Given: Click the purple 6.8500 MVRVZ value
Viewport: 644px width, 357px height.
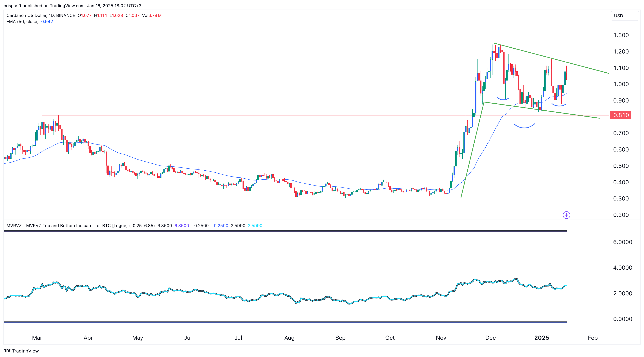Looking at the screenshot, I should coord(181,226).
